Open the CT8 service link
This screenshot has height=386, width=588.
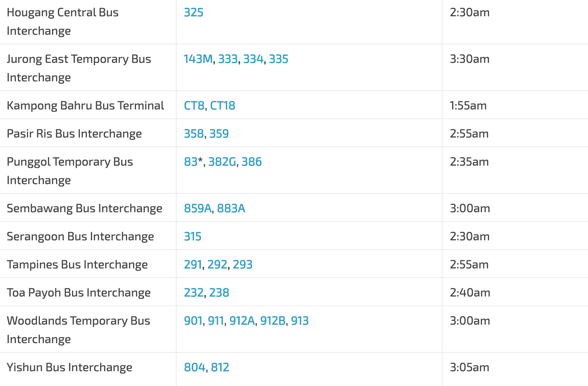(194, 106)
